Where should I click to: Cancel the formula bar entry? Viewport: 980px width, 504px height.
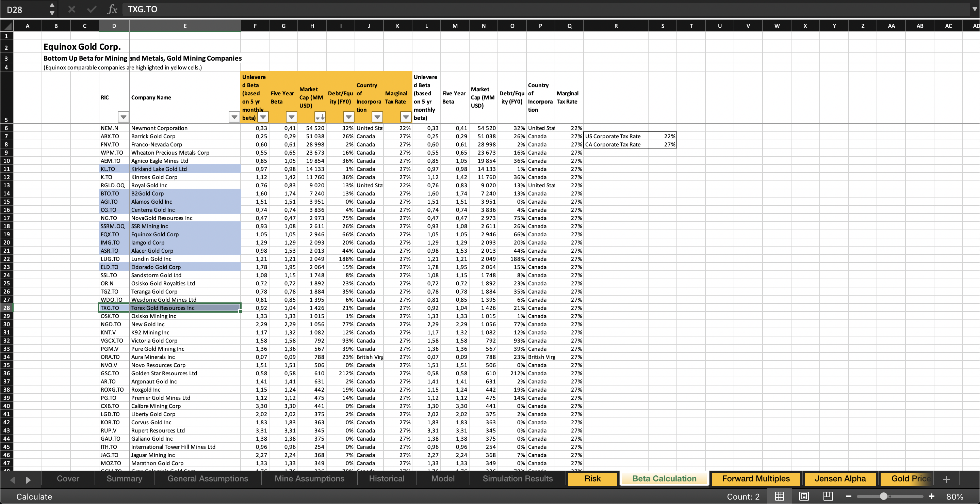tap(71, 9)
